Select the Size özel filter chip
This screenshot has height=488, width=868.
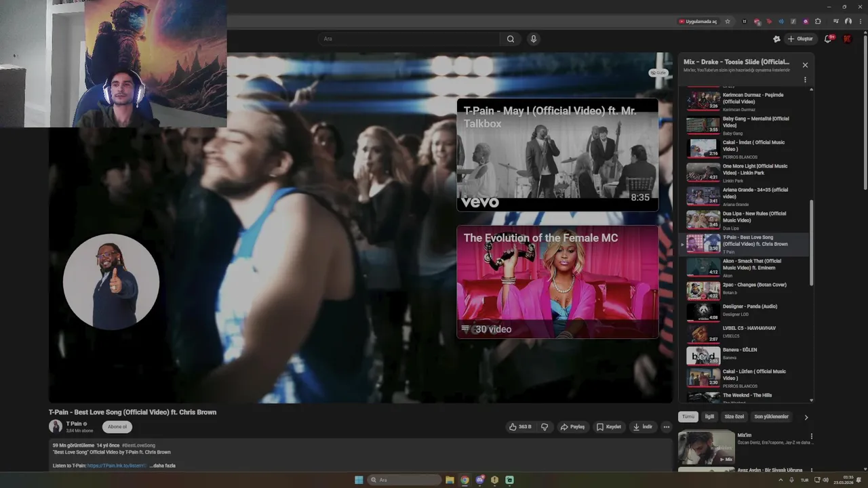[x=734, y=417]
